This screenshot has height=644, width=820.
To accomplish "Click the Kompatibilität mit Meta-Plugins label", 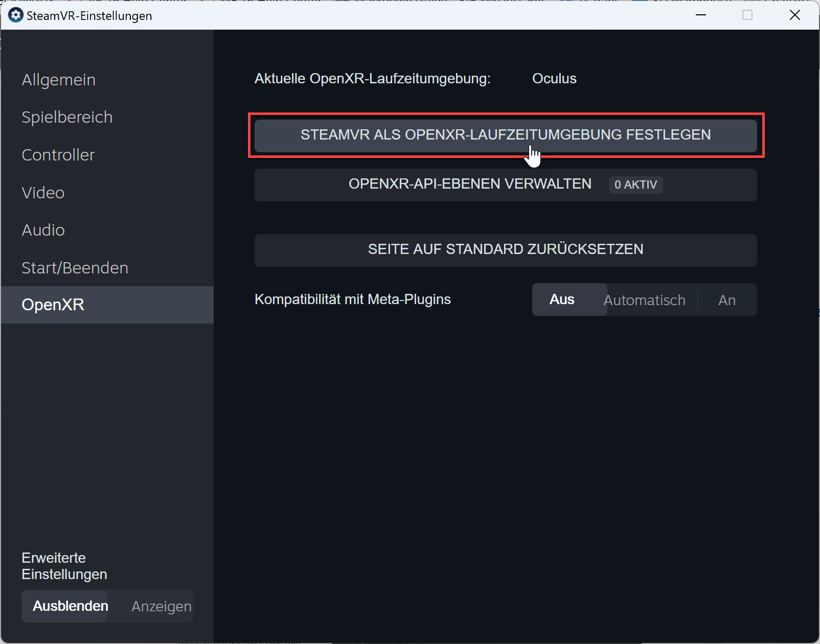I will coord(353,300).
